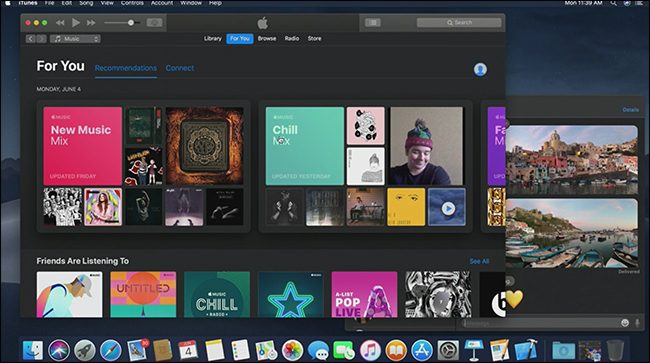Click the play button on blue album
This screenshot has height=363, width=650.
coord(448,208)
